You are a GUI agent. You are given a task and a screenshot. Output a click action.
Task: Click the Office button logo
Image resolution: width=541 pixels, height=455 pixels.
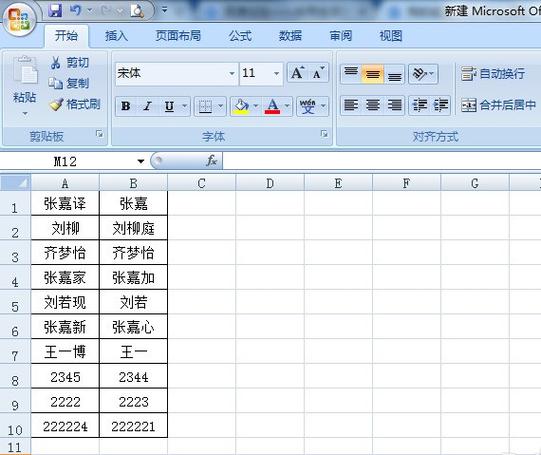(x=20, y=19)
